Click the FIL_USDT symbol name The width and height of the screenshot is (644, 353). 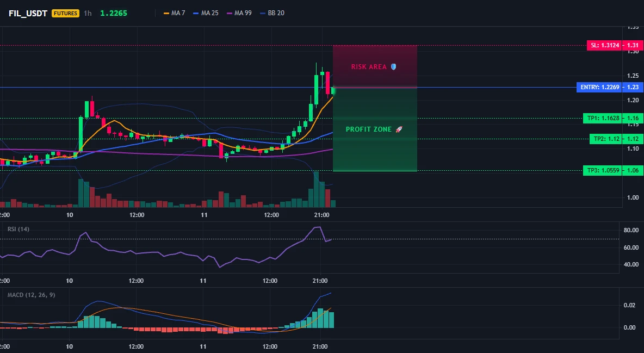(28, 13)
